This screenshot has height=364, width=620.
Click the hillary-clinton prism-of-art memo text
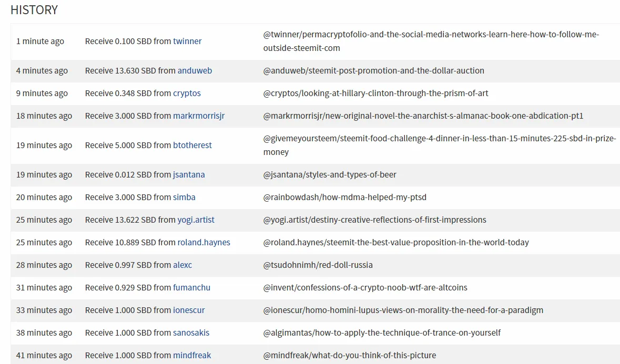[375, 93]
